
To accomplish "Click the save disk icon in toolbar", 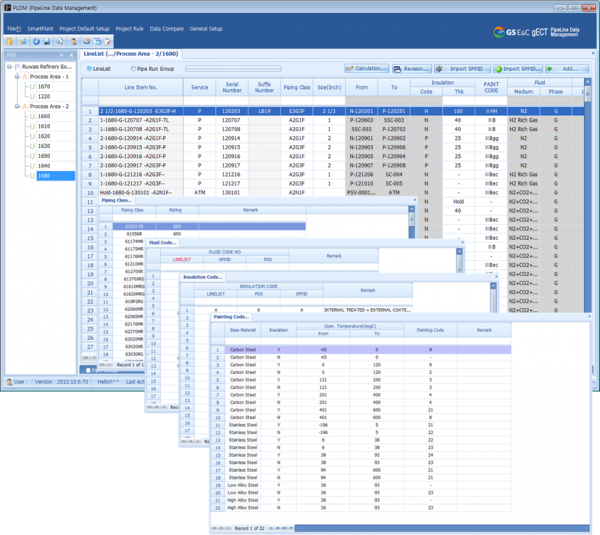I will 47,42.
